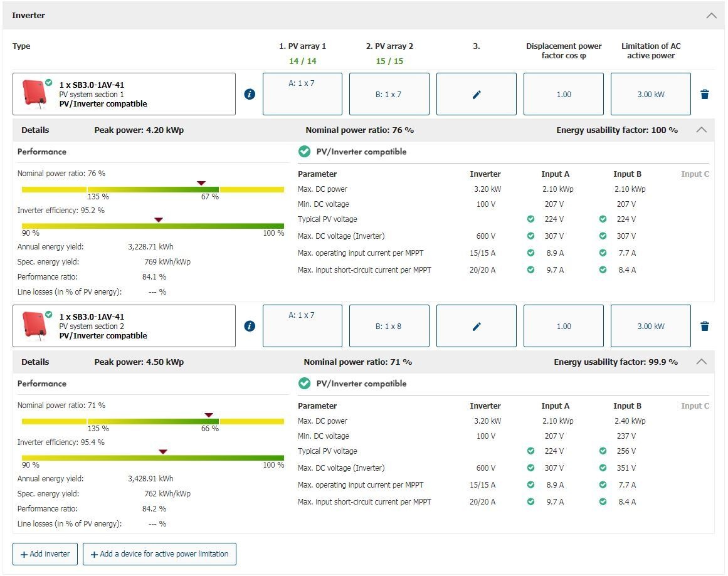Collapse Details for peak power 4.50 kWp
728x576 pixels.
(x=702, y=362)
